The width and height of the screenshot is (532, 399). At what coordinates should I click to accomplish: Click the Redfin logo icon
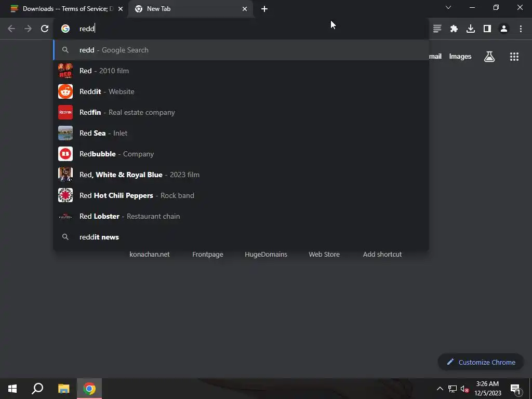coord(65,112)
